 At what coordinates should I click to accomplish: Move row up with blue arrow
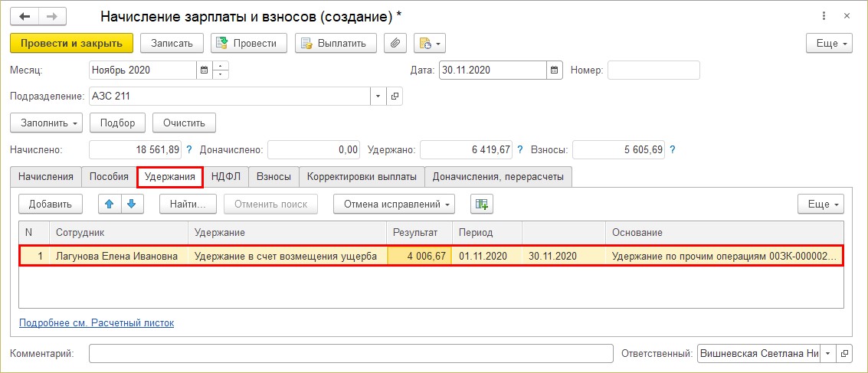(x=110, y=204)
